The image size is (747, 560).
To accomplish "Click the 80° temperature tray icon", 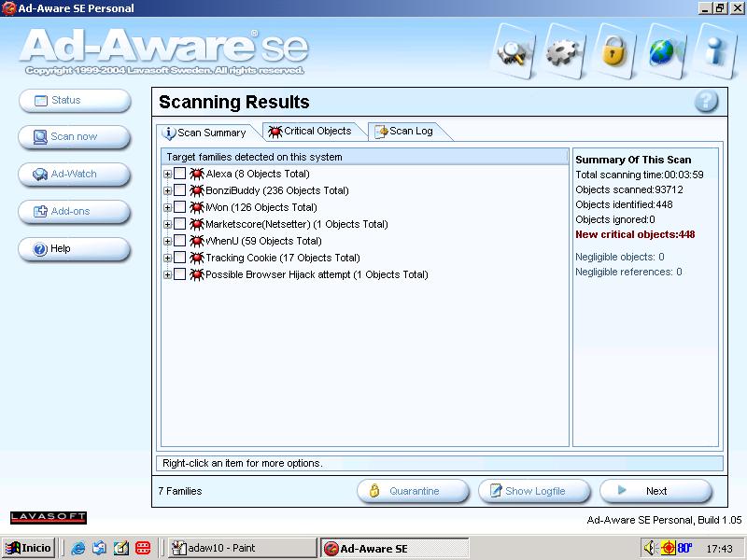I will tap(684, 548).
